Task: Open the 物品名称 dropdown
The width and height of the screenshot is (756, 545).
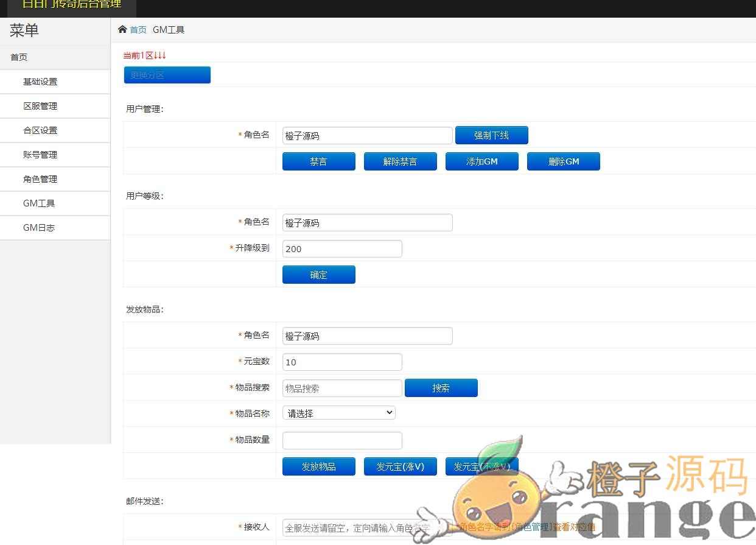Action: coord(339,413)
